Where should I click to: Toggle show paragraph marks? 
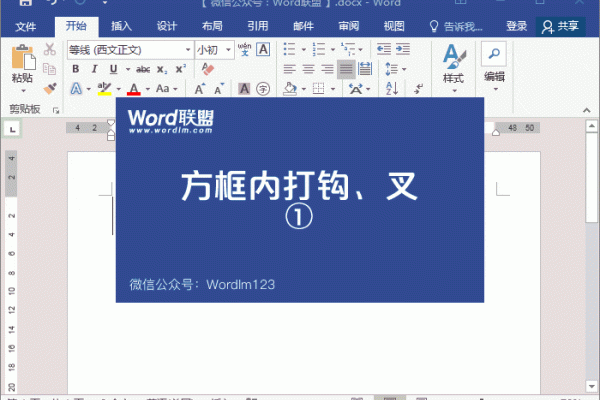coord(418,89)
